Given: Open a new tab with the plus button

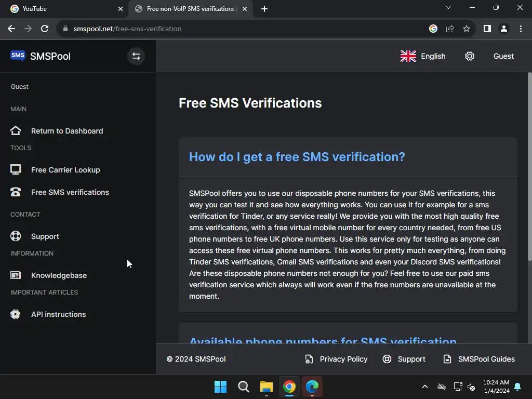Looking at the screenshot, I should click(x=264, y=9).
